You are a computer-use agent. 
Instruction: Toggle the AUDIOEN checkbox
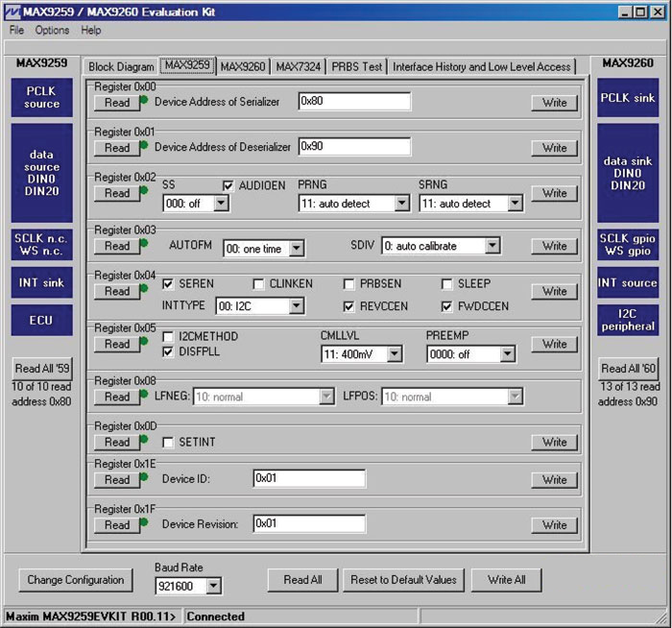point(228,185)
